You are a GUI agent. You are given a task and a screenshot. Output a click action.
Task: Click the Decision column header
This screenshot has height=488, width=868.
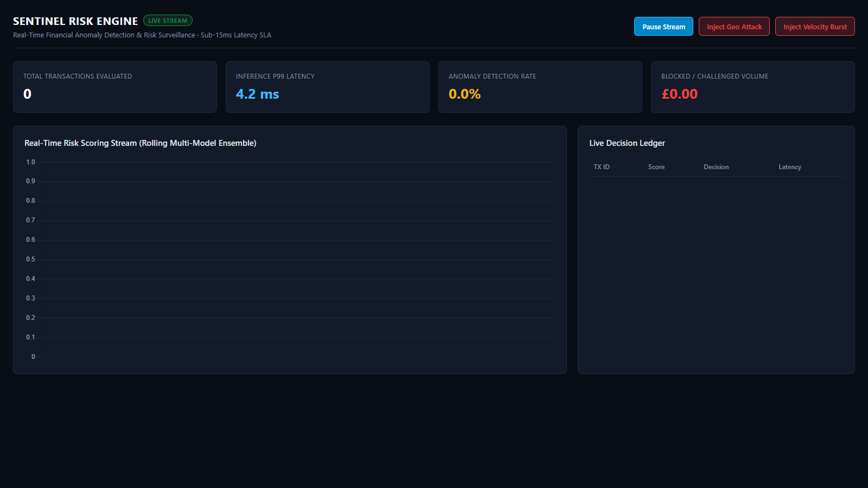[716, 167]
